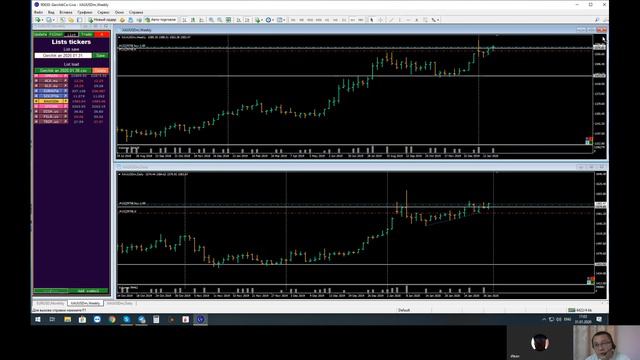640x360 pixels.
Task: Show hidden system tray icons chevron
Action: click(544, 320)
